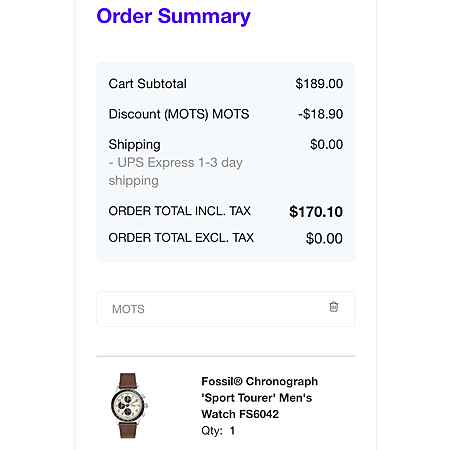Click the ORDER TOTAL INCL. TAX label
This screenshot has height=450, width=450.
(180, 211)
